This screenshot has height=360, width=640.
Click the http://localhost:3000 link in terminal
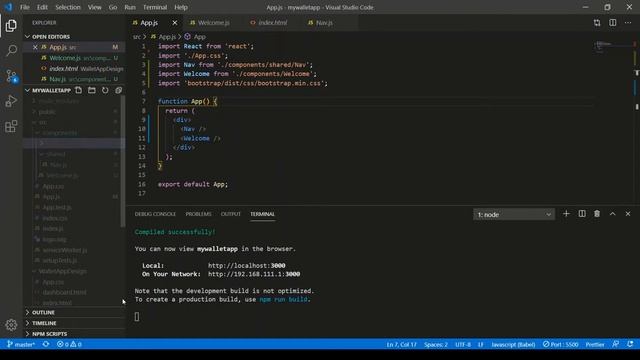coord(247,265)
